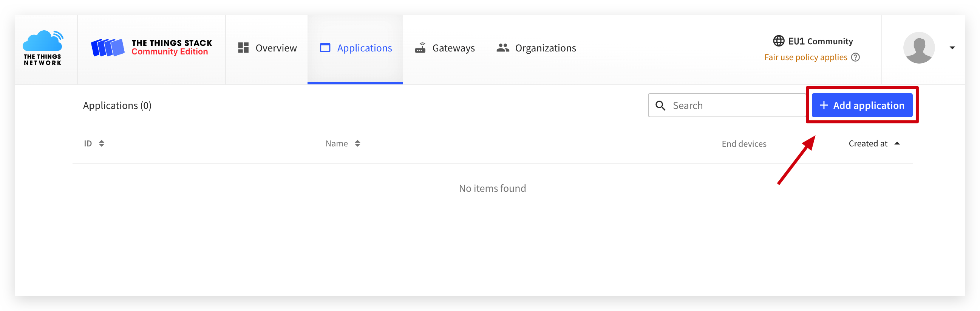
Task: Open the Fair use policy applies link
Action: click(x=806, y=57)
